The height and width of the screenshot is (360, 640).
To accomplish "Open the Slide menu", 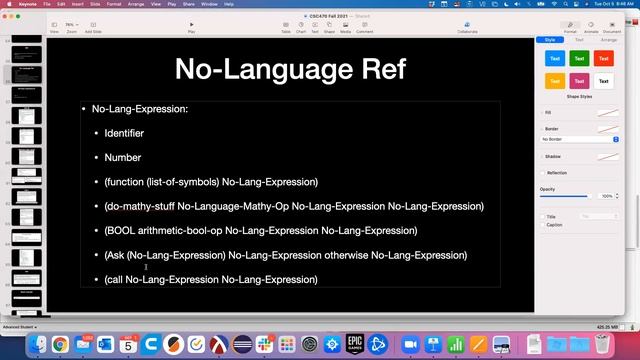I will pos(95,4).
